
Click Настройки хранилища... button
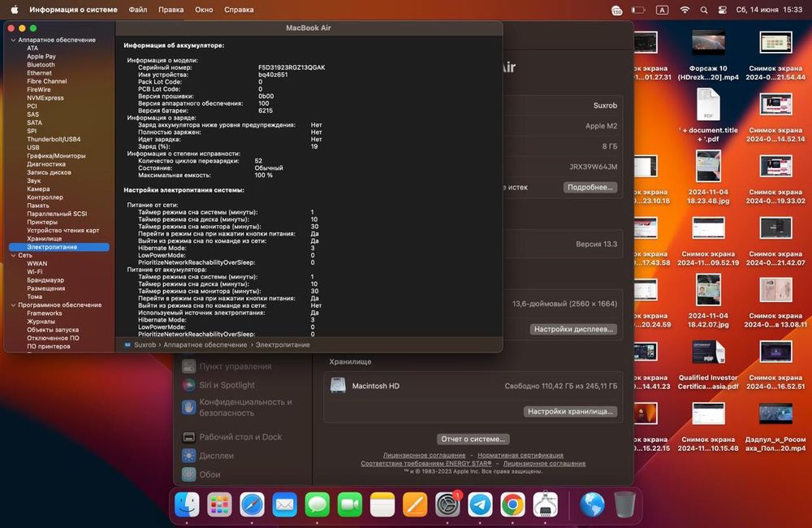click(570, 411)
